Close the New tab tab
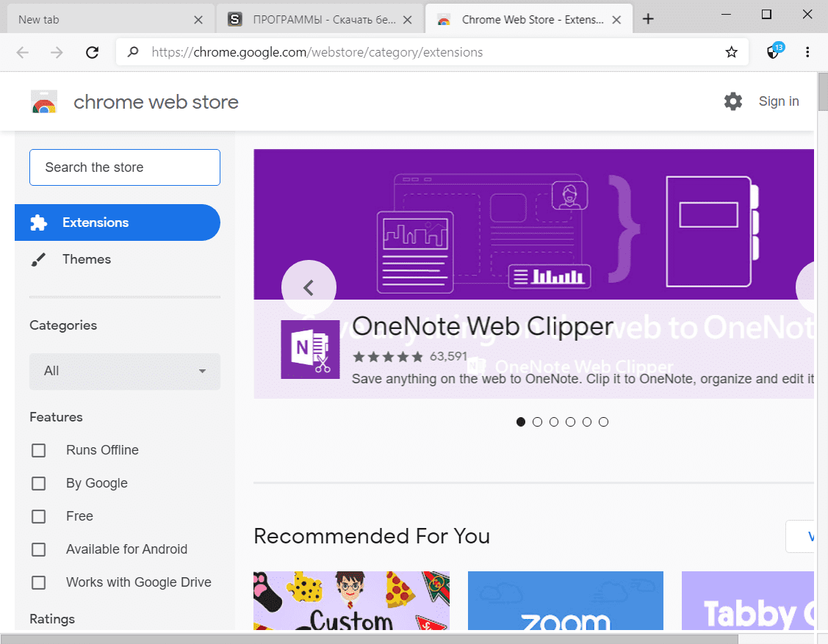828x644 pixels. point(198,20)
